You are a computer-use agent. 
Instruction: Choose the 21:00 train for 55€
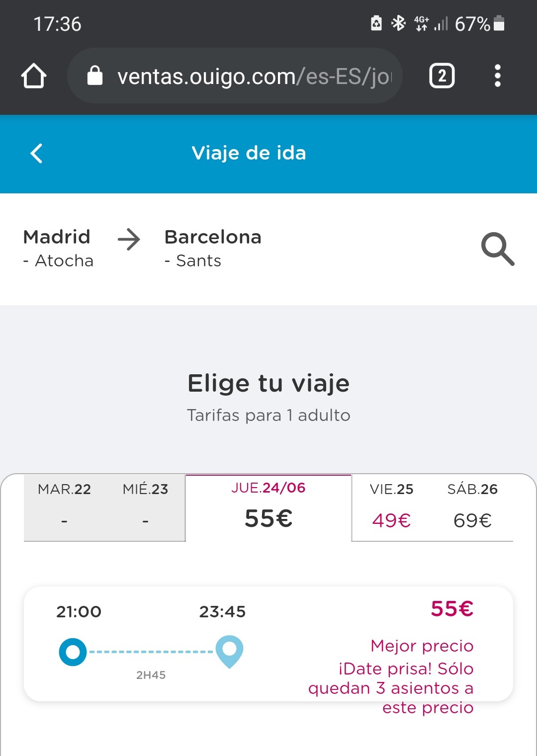(x=268, y=644)
